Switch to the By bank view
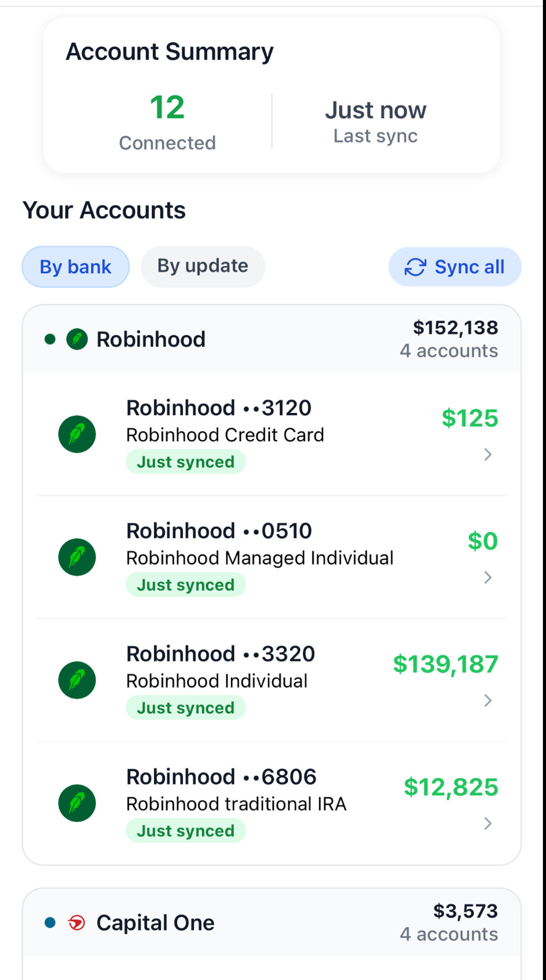Image resolution: width=546 pixels, height=980 pixels. tap(76, 267)
